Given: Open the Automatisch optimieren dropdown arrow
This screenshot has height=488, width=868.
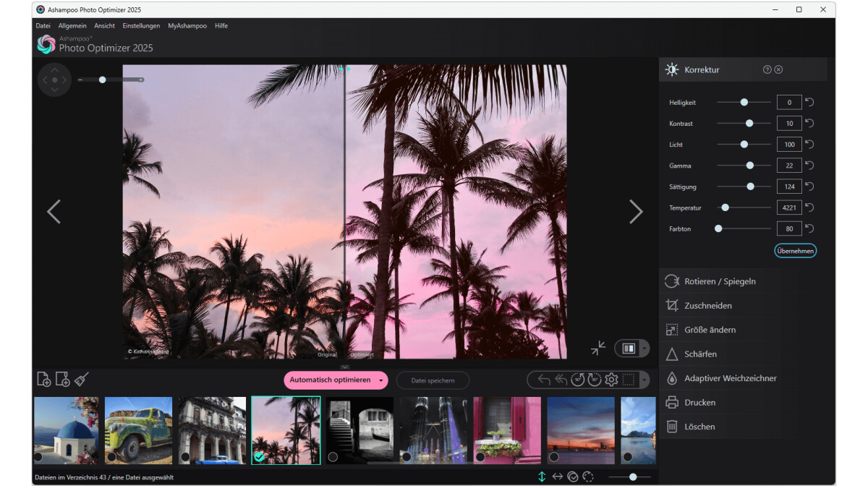Looking at the screenshot, I should click(x=380, y=380).
